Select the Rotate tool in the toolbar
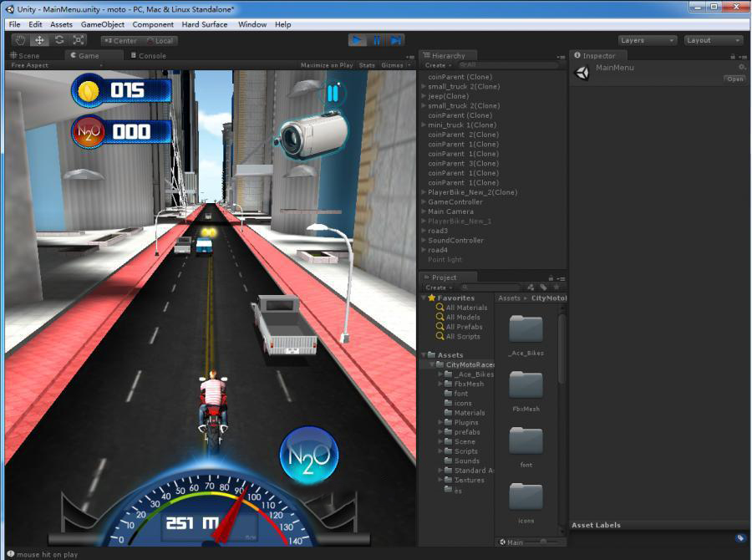This screenshot has height=560, width=752. (x=59, y=40)
